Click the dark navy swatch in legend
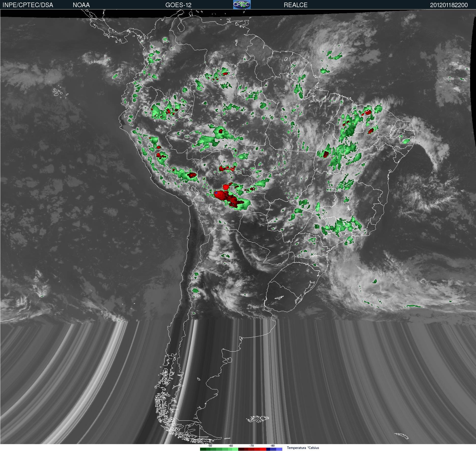476x451 pixels. tap(268, 449)
